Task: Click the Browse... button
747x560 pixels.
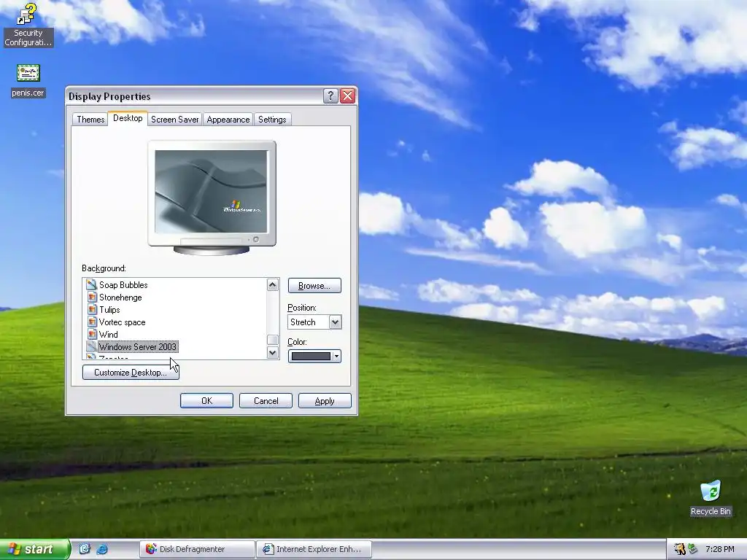Action: 314,286
